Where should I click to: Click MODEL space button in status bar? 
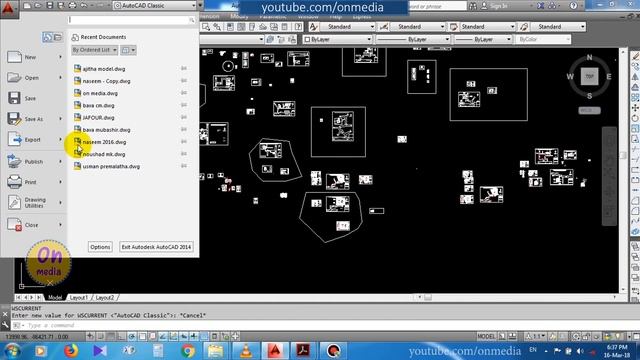(x=486, y=336)
